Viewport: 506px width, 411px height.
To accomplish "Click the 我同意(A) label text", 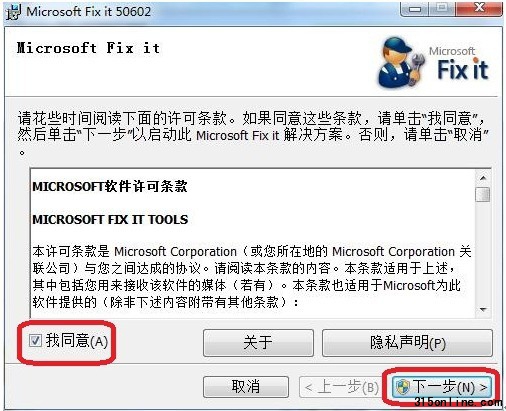I will pos(77,341).
